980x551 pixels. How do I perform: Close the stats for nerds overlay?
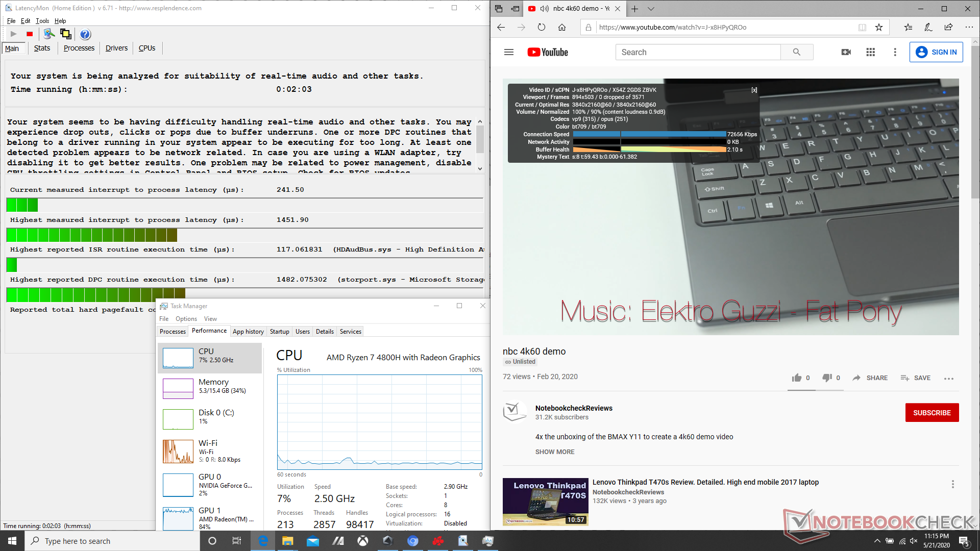pos(754,90)
